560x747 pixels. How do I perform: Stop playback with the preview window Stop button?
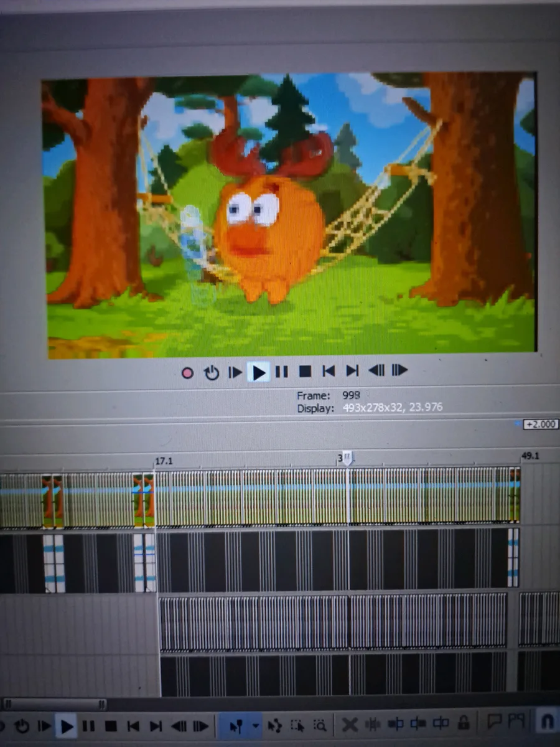[305, 372]
